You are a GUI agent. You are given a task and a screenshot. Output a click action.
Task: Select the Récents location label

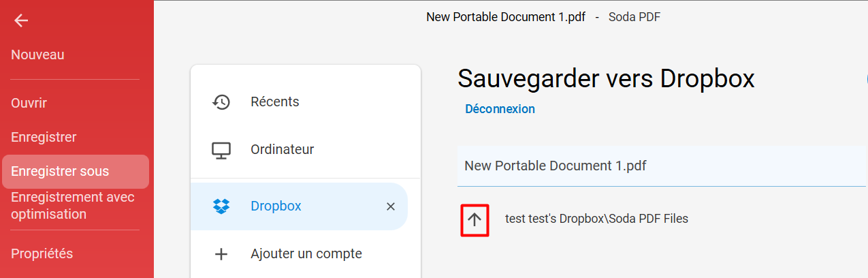[275, 102]
